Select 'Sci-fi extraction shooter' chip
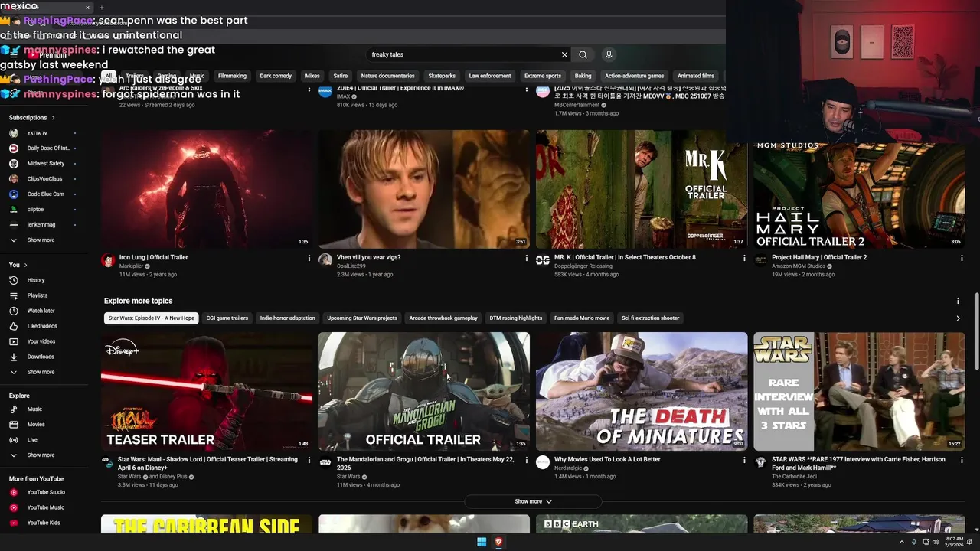This screenshot has height=551, width=980. pyautogui.click(x=650, y=318)
